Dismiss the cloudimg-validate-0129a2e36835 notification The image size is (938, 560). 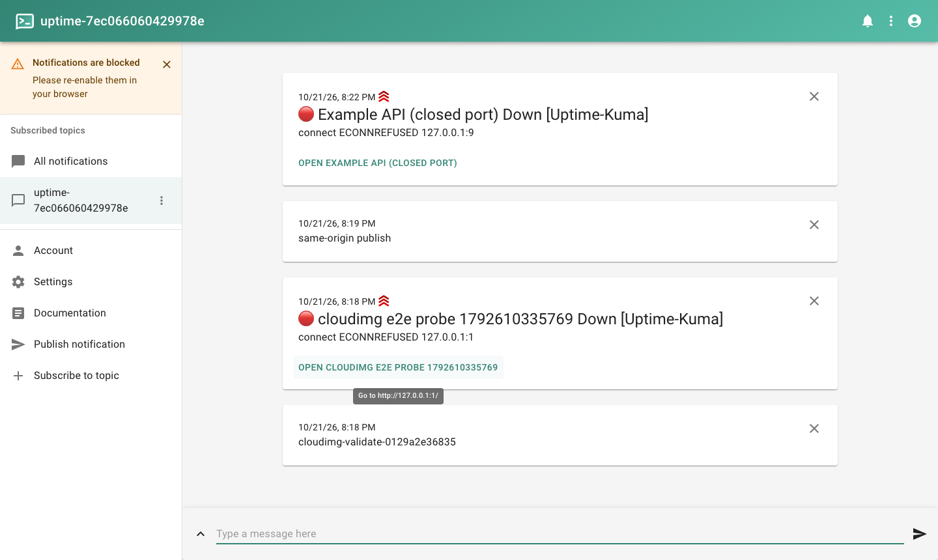pos(814,428)
